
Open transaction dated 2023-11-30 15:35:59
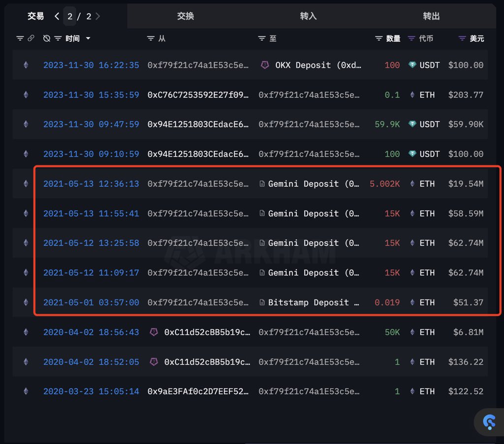click(x=91, y=95)
